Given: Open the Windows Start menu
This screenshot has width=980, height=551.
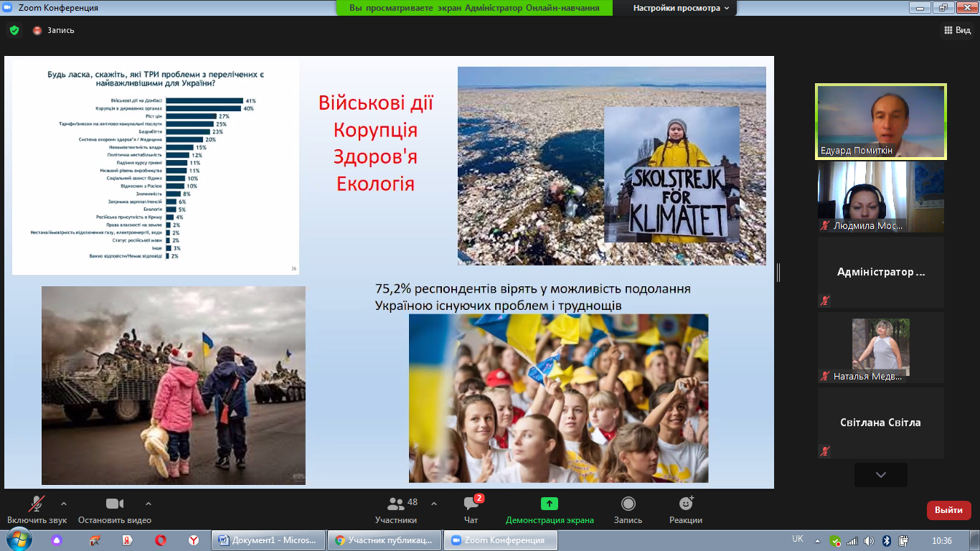Looking at the screenshot, I should [18, 540].
